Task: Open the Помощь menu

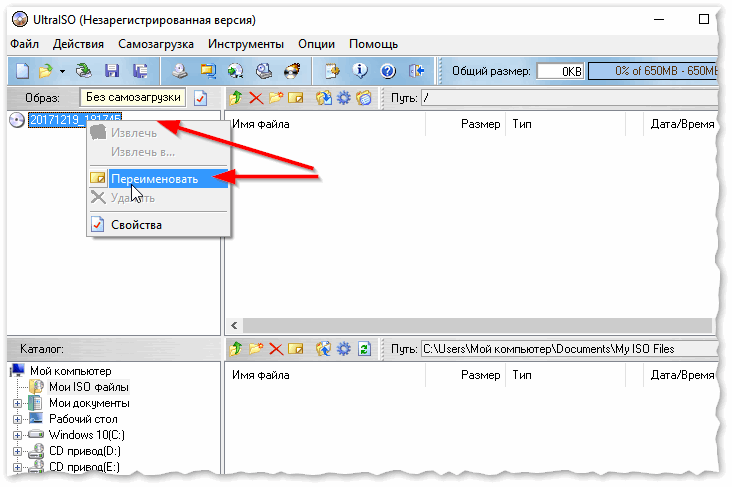Action: (x=373, y=44)
